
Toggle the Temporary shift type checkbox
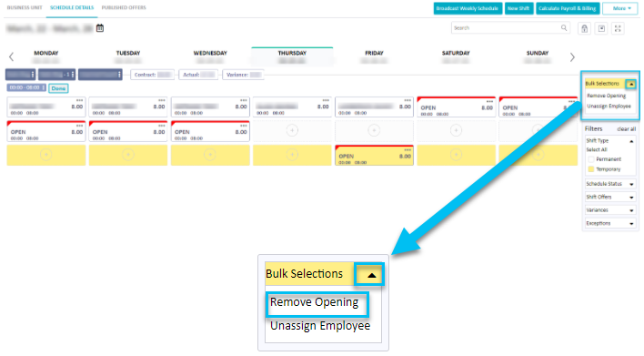pyautogui.click(x=591, y=169)
